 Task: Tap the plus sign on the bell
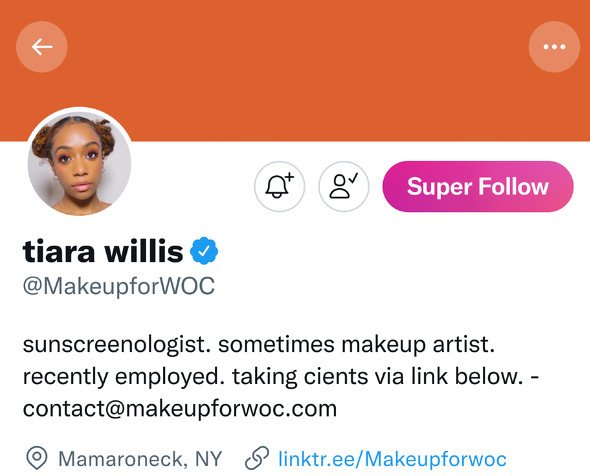click(289, 176)
